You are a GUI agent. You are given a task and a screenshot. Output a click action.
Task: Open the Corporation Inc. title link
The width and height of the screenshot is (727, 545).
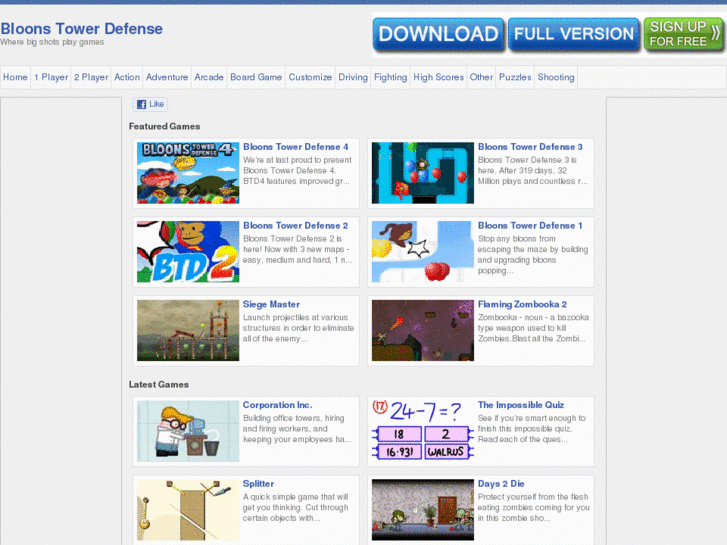pyautogui.click(x=277, y=405)
